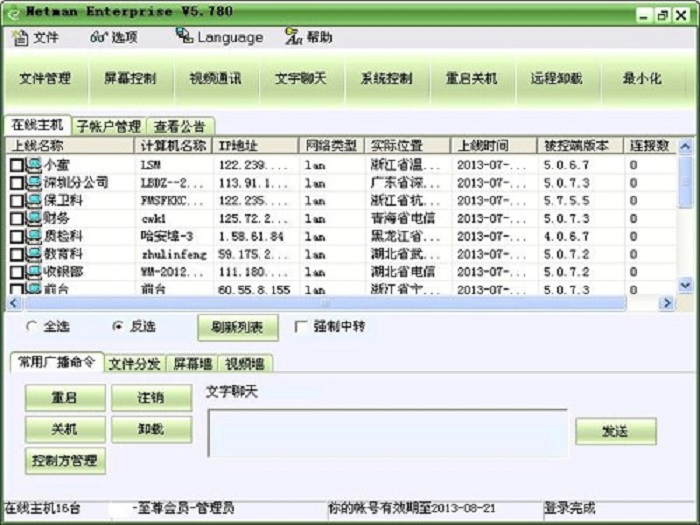Click the 发送 button
Image resolution: width=700 pixels, height=525 pixels.
point(616,431)
